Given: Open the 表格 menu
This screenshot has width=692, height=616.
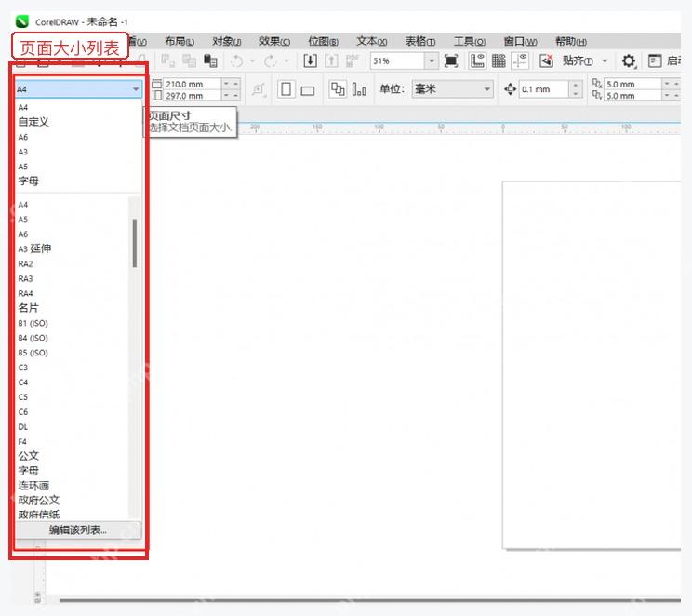Looking at the screenshot, I should pyautogui.click(x=420, y=41).
